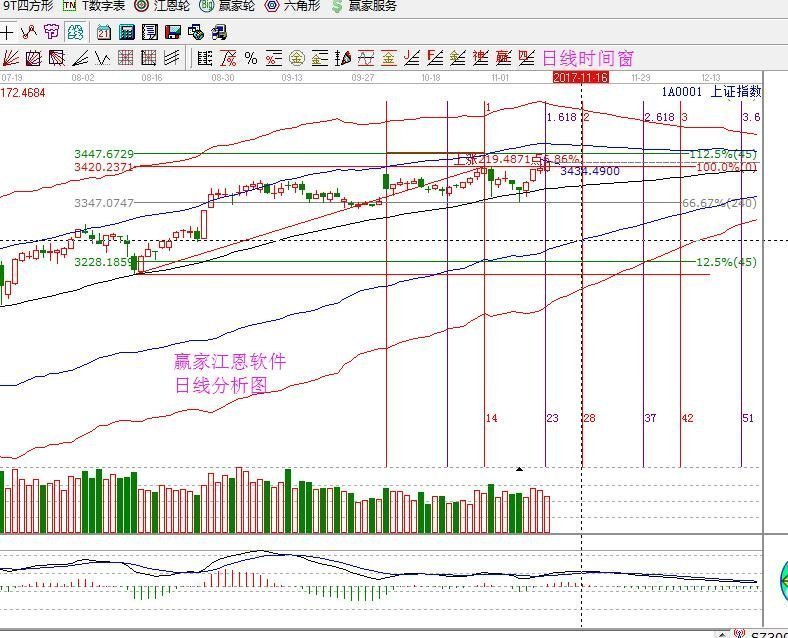
Task: Select the crosshair cursor tool
Action: [x=7, y=33]
